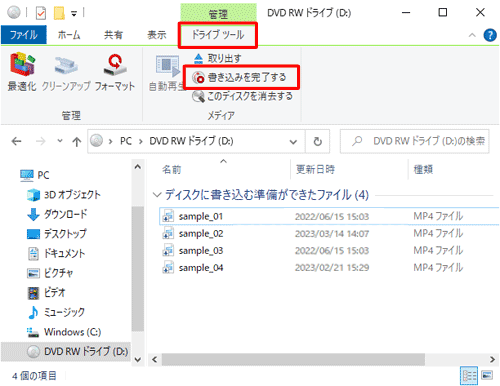The width and height of the screenshot is (500, 386).
Task: Expand the address bar history dropdown
Action: (293, 142)
